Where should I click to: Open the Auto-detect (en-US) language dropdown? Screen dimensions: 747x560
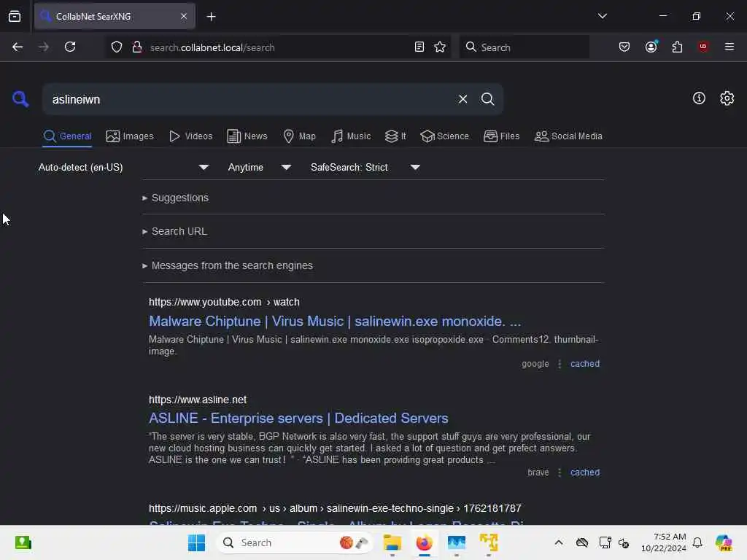click(x=123, y=167)
